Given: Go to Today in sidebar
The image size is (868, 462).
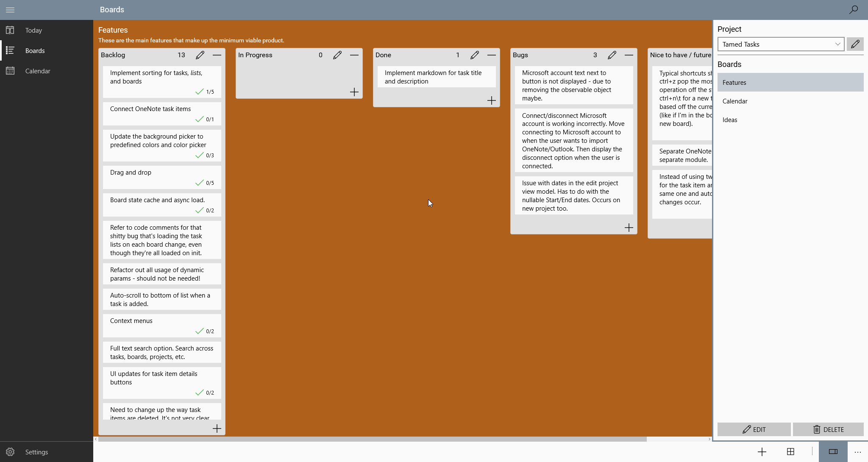Looking at the screenshot, I should tap(33, 31).
